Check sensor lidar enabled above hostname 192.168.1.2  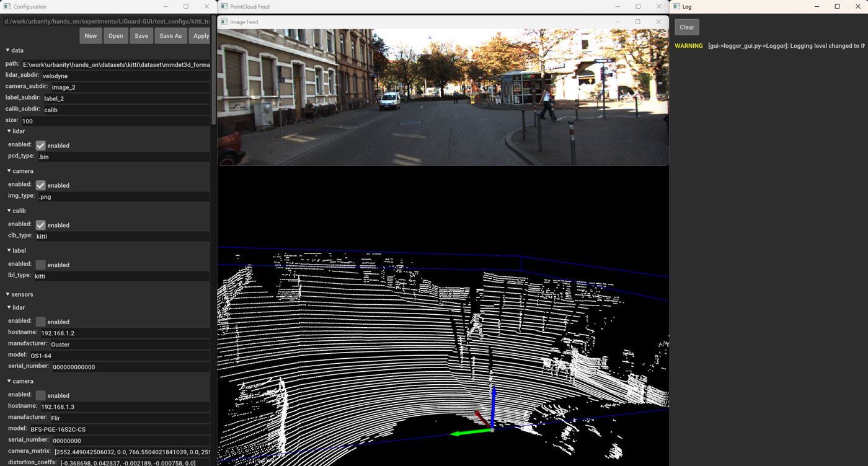coord(41,322)
